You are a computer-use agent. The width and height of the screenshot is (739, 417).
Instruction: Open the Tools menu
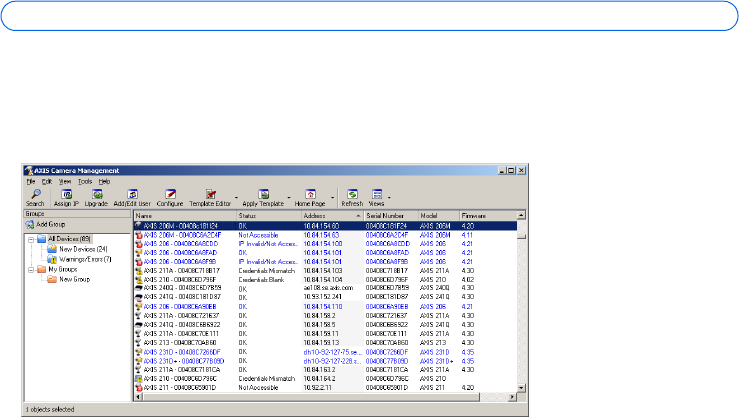pos(85,182)
